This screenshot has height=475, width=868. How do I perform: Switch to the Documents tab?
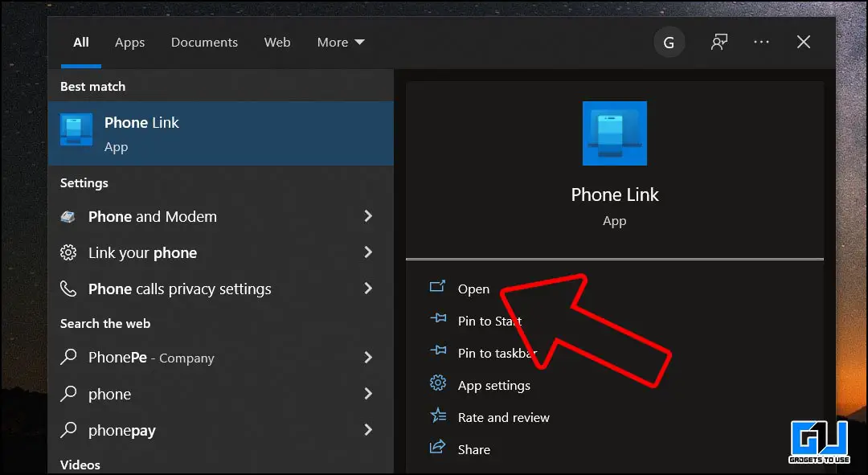[204, 42]
